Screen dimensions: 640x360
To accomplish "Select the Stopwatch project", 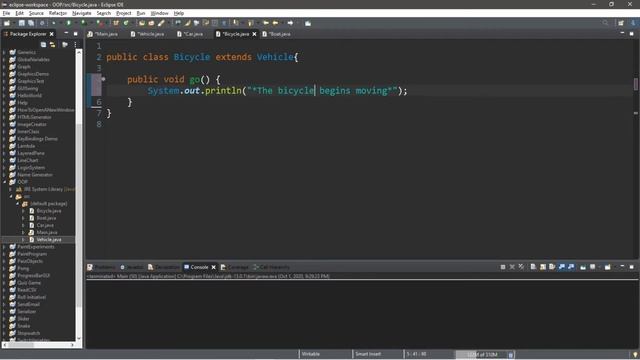I will [x=29, y=333].
